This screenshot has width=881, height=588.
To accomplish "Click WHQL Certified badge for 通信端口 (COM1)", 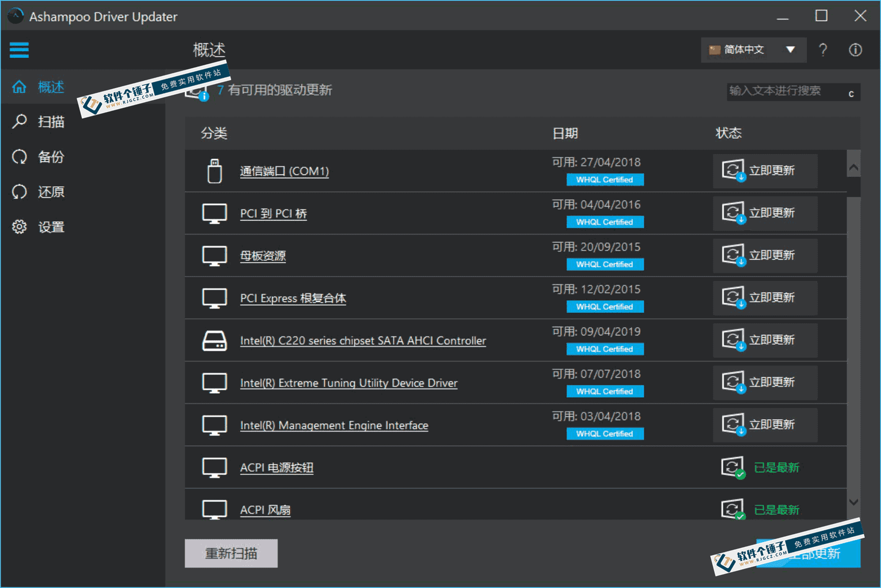I will pos(605,180).
